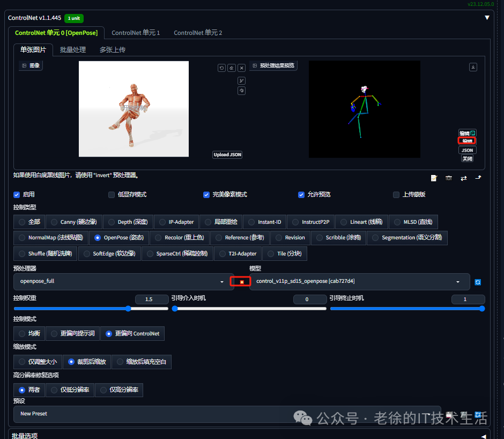This screenshot has height=439, width=504.
Task: Click the OpenPose skeleton preview image
Action: point(365,109)
